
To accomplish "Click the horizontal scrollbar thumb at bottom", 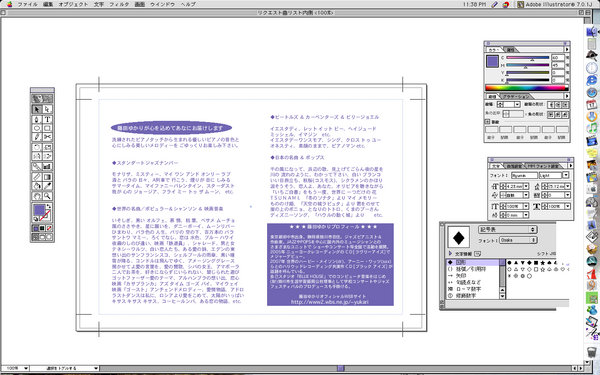I will [341, 368].
